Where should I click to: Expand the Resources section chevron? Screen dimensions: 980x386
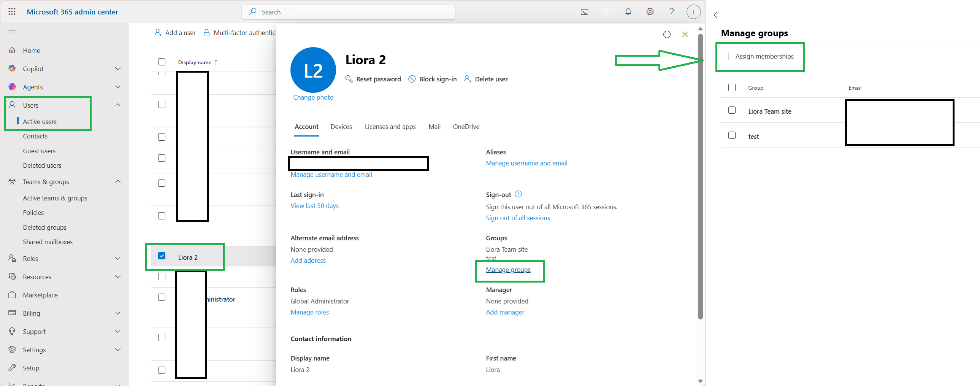pos(118,277)
